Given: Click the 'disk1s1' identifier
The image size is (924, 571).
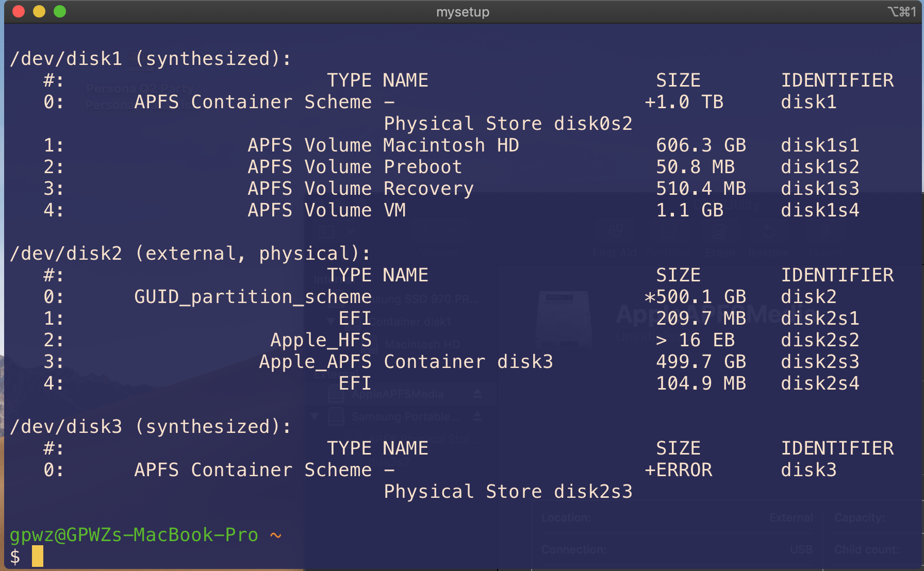Looking at the screenshot, I should pos(820,145).
